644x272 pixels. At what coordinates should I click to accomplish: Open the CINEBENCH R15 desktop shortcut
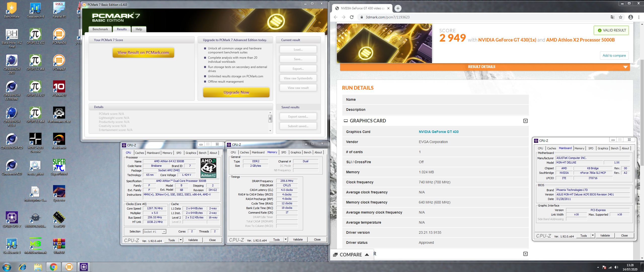pos(12,141)
